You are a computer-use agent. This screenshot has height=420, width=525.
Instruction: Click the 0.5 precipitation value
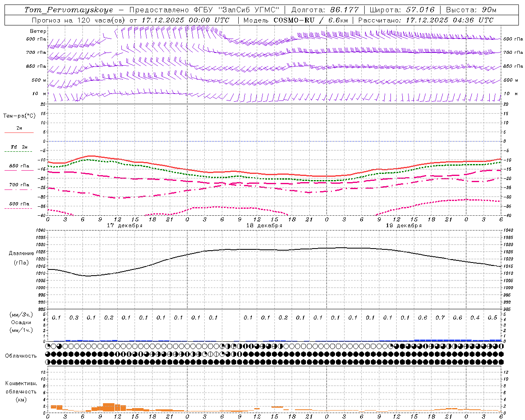point(493,318)
